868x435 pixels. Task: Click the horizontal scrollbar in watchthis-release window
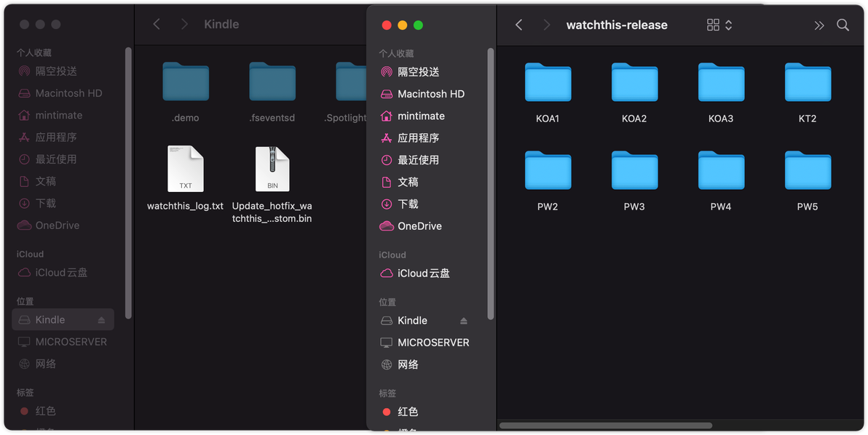(606, 426)
